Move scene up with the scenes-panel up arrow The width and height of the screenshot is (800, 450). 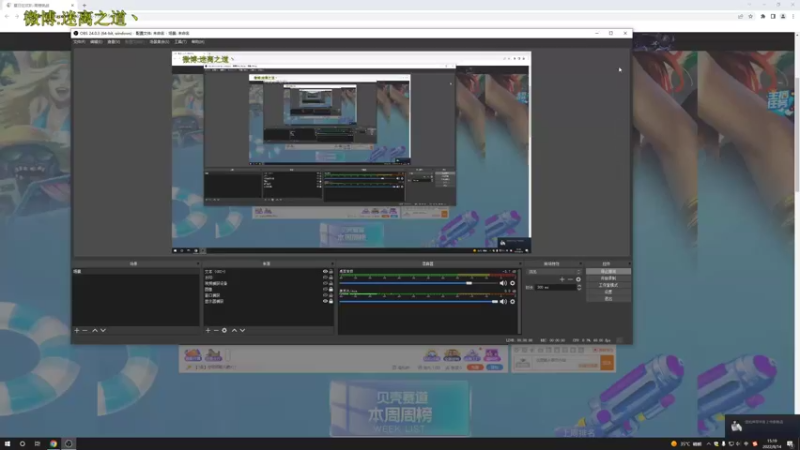coord(95,331)
